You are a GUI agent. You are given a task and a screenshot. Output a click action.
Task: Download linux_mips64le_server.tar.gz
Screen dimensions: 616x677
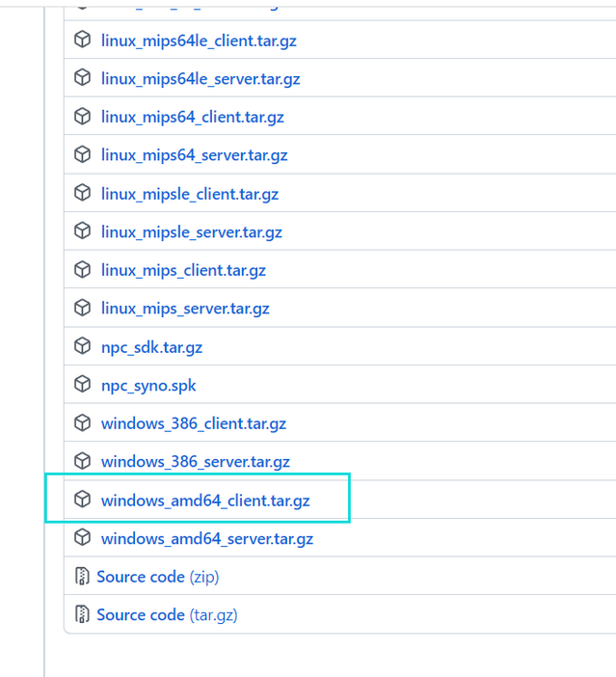[x=201, y=79]
